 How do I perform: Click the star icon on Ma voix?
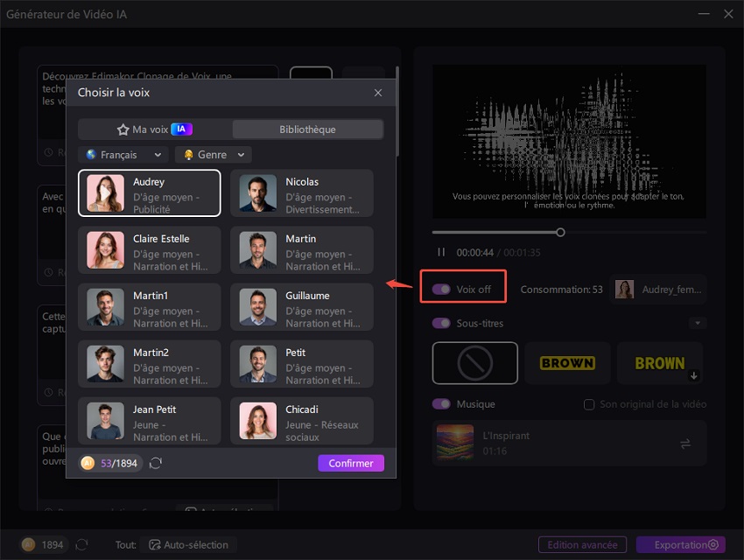(123, 129)
